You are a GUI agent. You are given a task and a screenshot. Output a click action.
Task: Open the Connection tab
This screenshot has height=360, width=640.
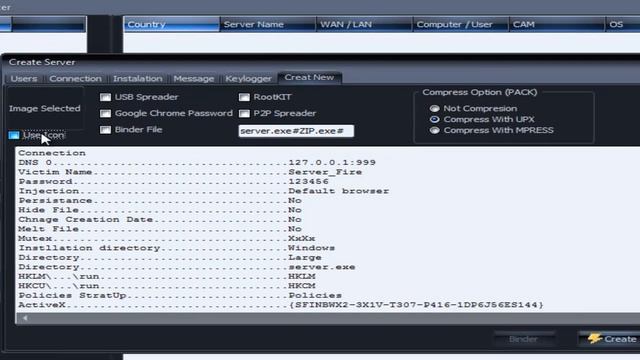coord(75,78)
